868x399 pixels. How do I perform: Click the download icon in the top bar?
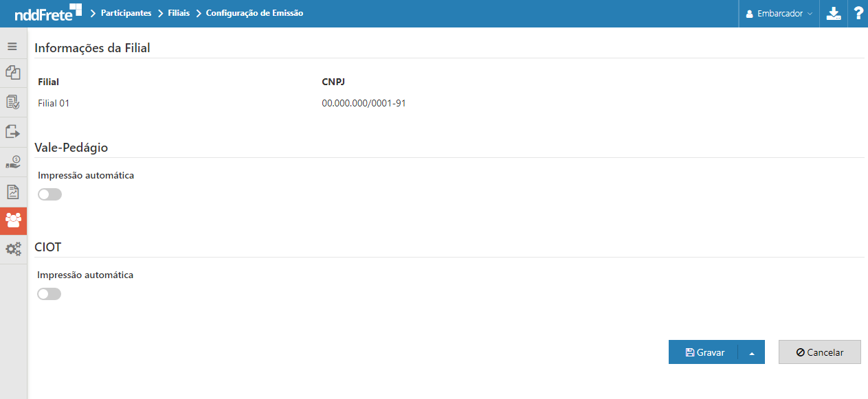(x=833, y=14)
